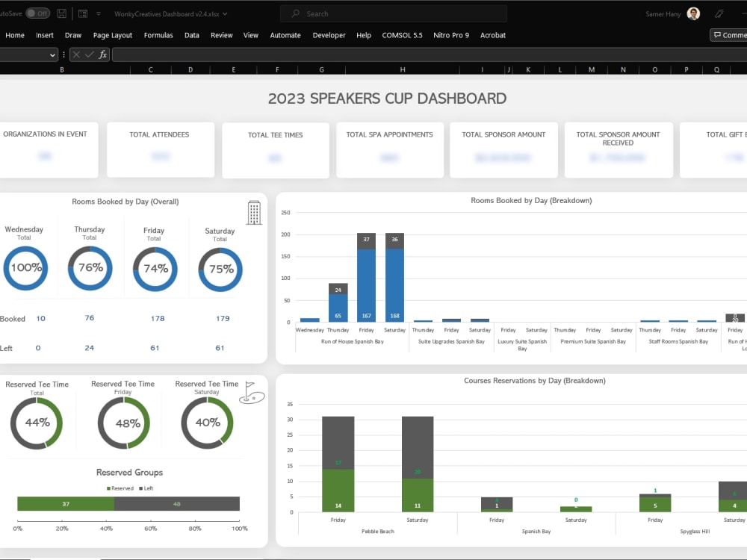Click the formula bar enter checkmark icon
747x560 pixels.
tap(89, 55)
